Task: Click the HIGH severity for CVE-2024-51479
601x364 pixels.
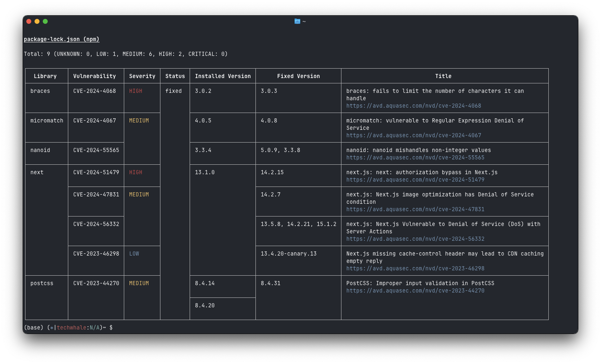Action: pos(136,173)
